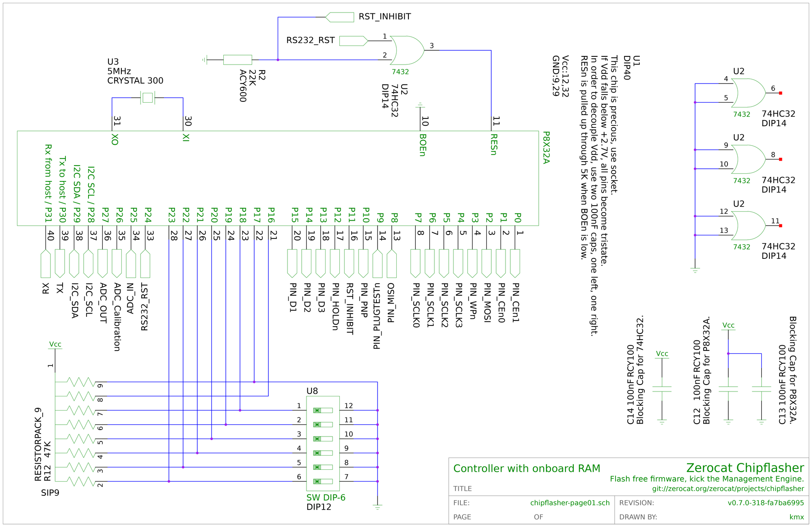Click the U3 5MHz crystal symbol
This screenshot has width=812, height=527.
coord(147,97)
